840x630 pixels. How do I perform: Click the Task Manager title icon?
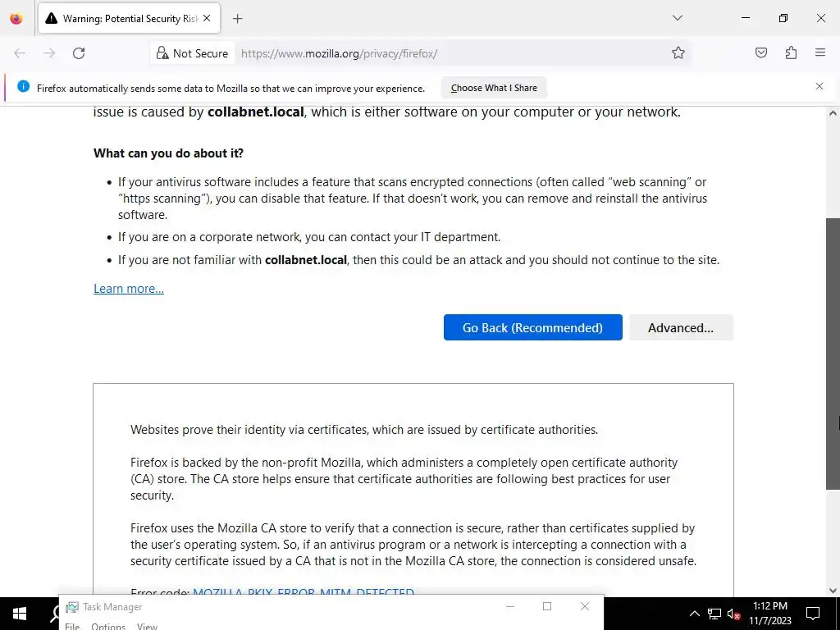[72, 607]
